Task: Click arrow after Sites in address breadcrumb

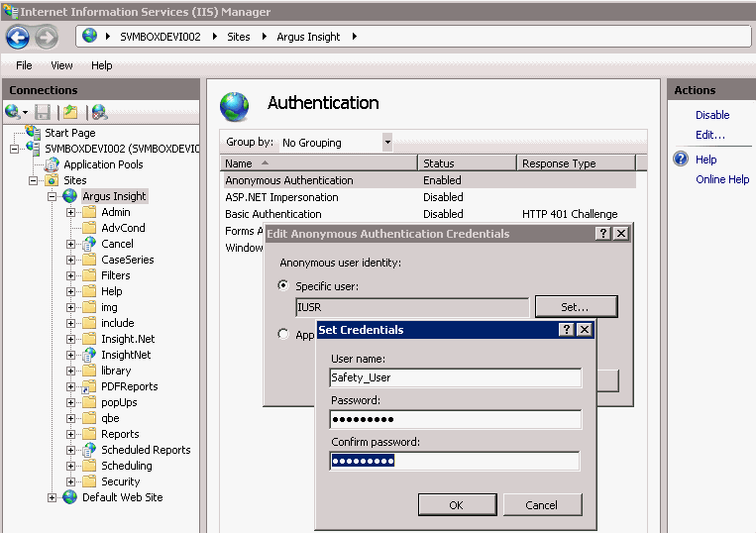Action: pos(265,36)
